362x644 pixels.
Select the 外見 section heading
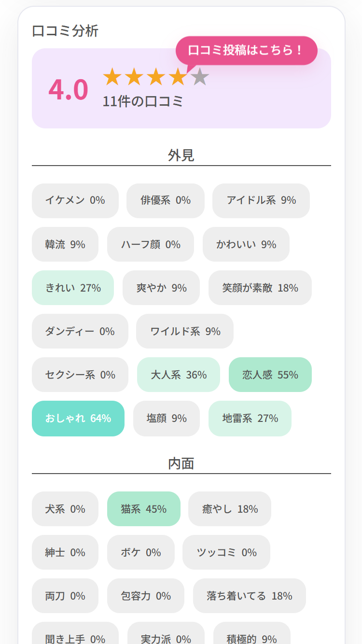(x=181, y=154)
